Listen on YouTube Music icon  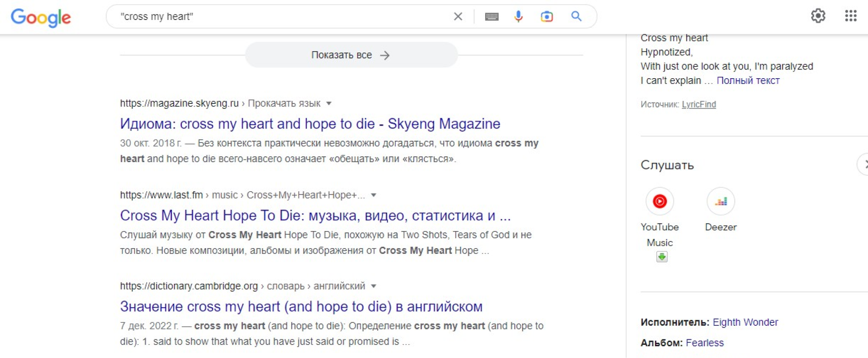pos(660,201)
